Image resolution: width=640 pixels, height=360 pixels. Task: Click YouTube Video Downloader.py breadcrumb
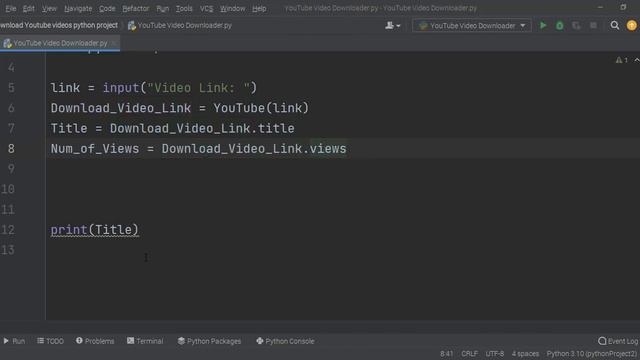click(180, 25)
